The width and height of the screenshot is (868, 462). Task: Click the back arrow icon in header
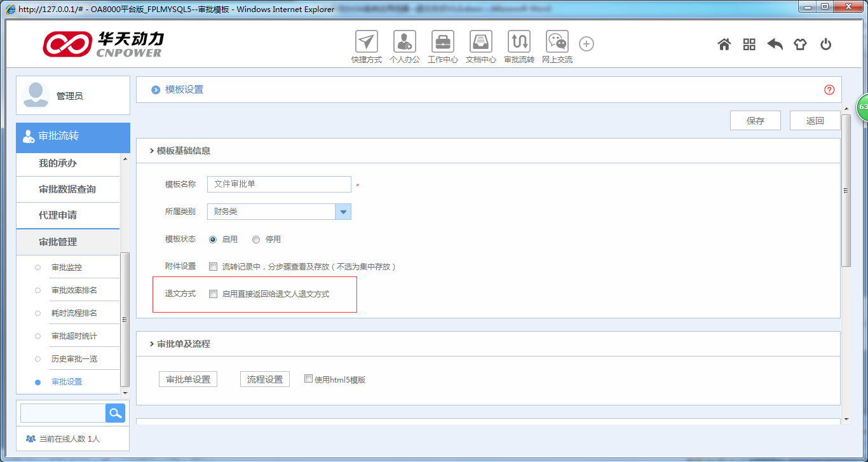coord(775,44)
